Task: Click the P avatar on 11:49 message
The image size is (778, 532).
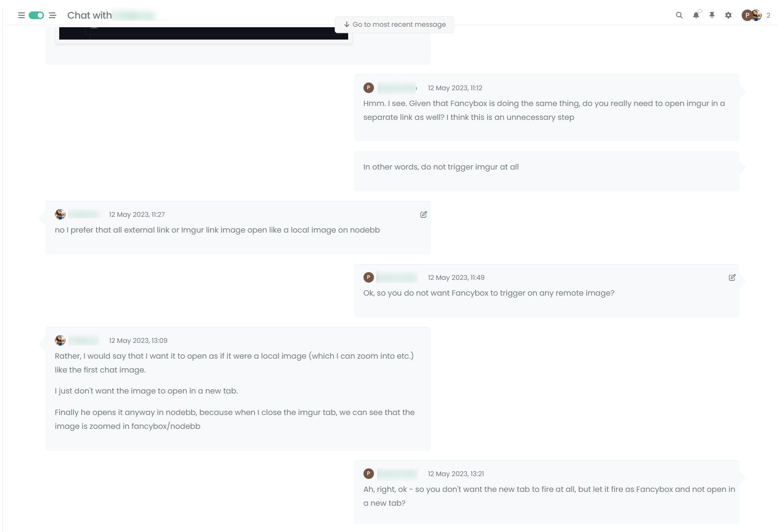Action: (369, 277)
